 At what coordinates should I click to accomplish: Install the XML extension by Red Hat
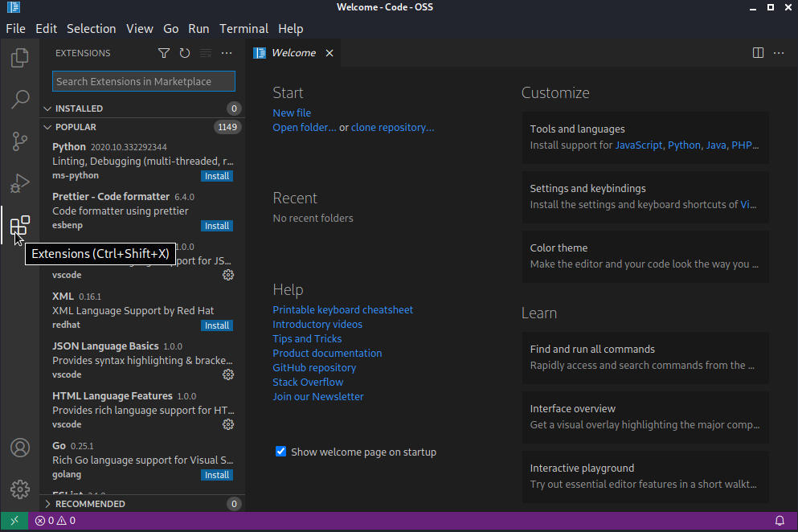(x=217, y=325)
